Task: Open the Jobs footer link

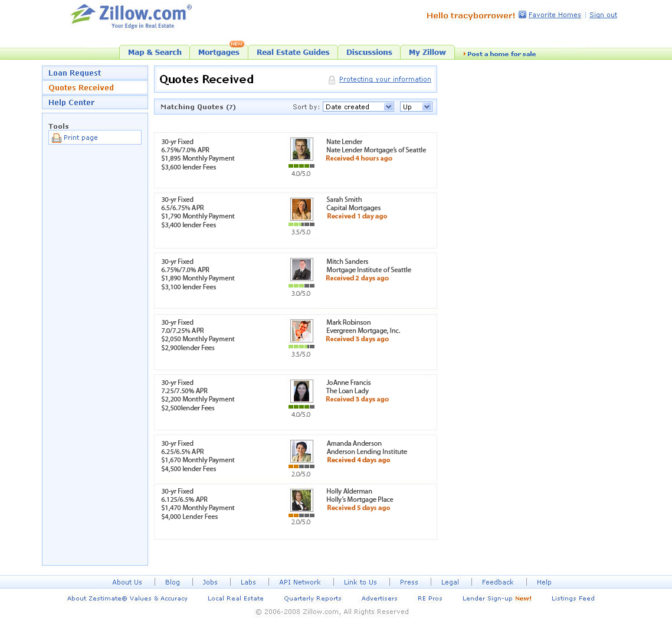Action: (x=210, y=582)
